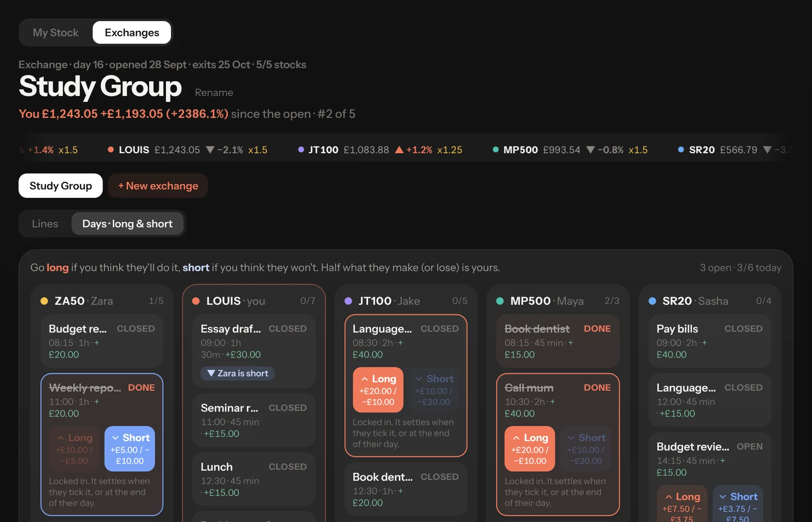Expand the Seminar closed task in LOUIS column
812x522 pixels.
(x=254, y=420)
